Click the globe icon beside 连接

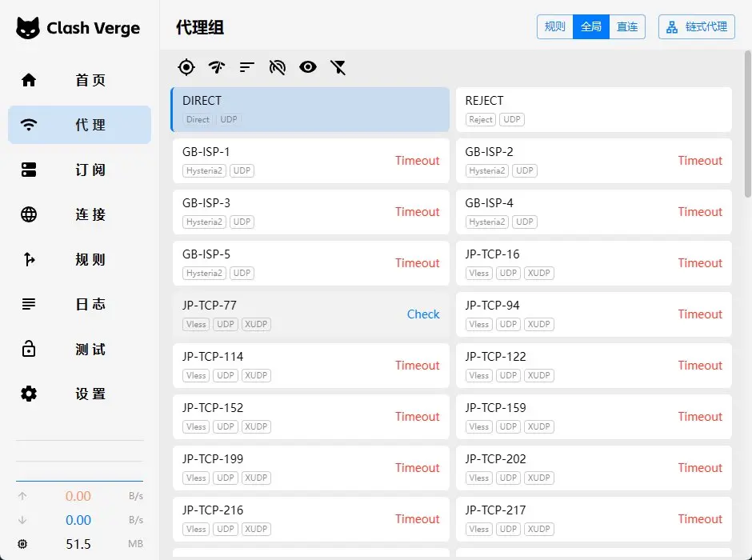29,214
